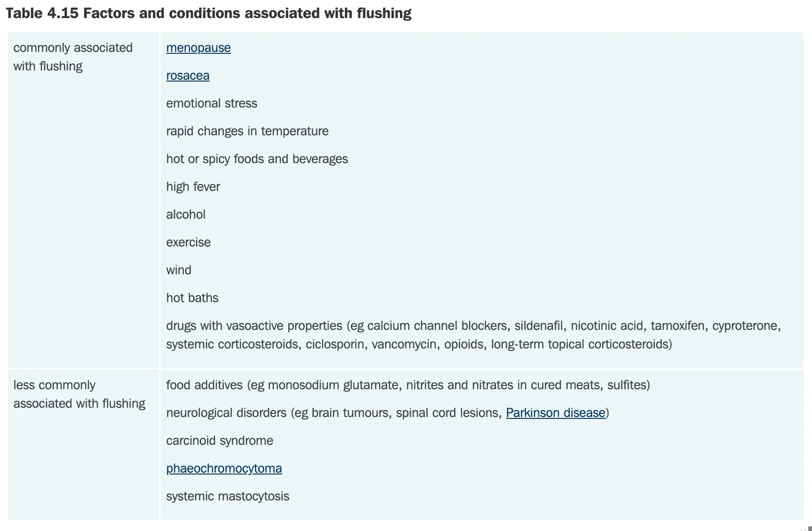The height and width of the screenshot is (531, 812).
Task: Click the 'alcohol' entry
Action: [185, 215]
